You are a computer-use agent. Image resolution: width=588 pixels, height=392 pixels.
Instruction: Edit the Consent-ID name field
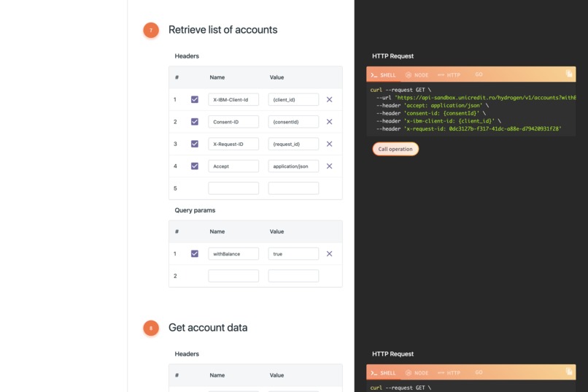pos(233,121)
